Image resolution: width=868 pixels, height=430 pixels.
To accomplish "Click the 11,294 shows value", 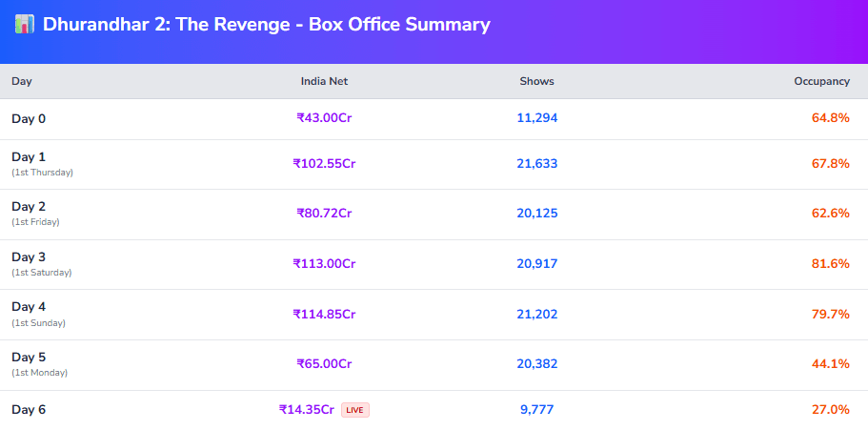I will (536, 119).
